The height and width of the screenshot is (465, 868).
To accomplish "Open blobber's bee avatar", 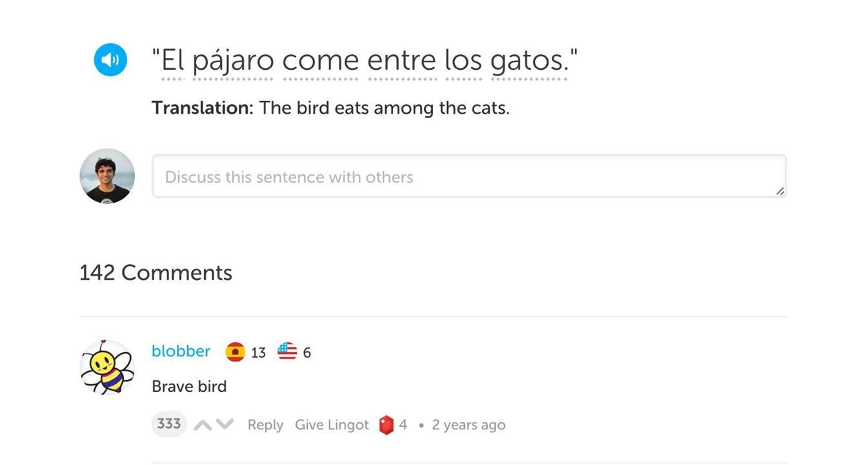I will [107, 367].
